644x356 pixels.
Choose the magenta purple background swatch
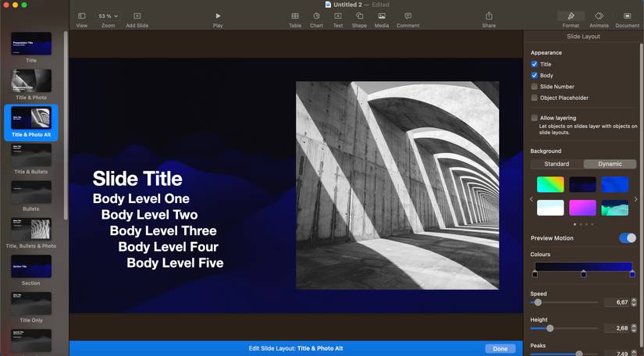tap(582, 208)
